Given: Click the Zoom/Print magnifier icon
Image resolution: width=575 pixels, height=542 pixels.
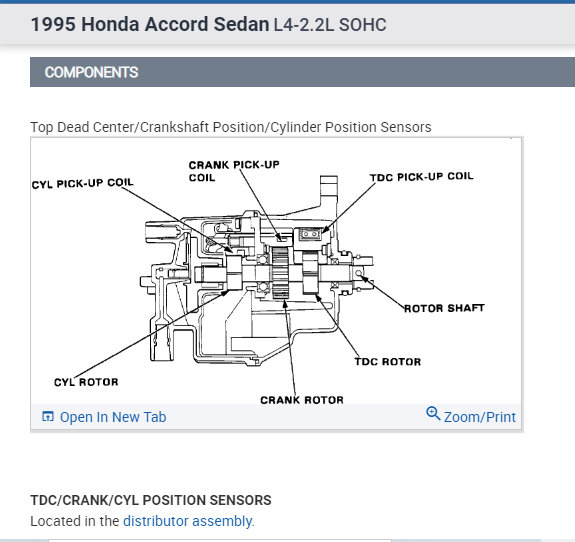Looking at the screenshot, I should tap(433, 413).
